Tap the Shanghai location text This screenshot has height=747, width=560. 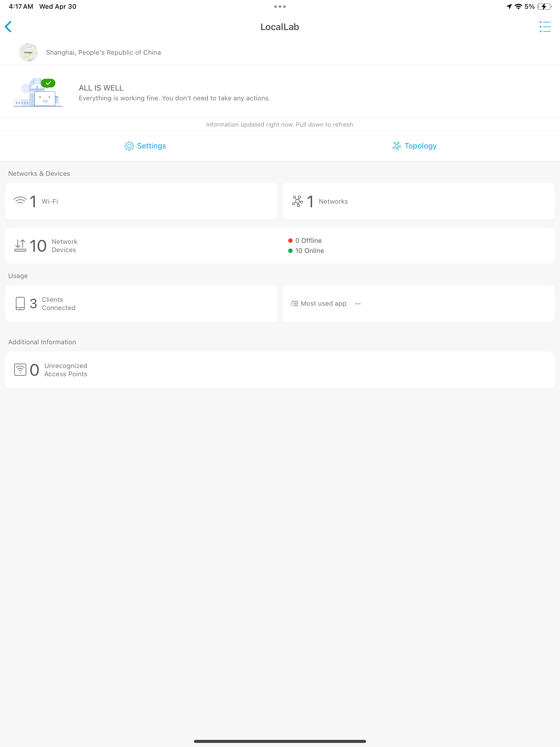tap(103, 52)
